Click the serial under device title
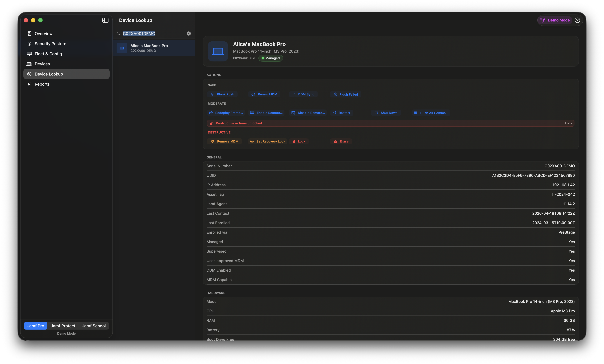This screenshot has height=364, width=604. [x=244, y=58]
